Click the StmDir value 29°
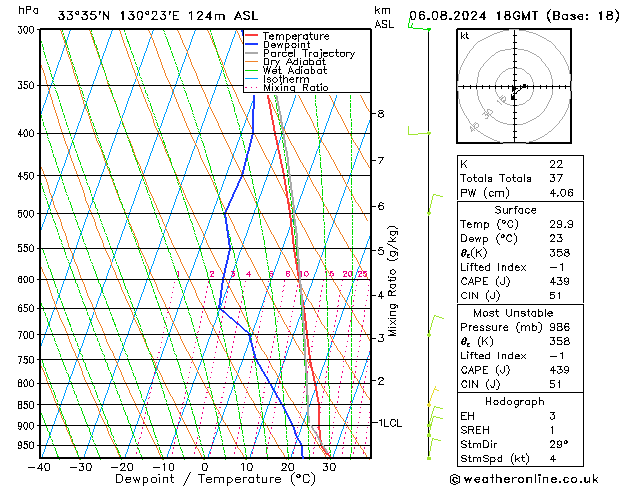 tap(558, 445)
